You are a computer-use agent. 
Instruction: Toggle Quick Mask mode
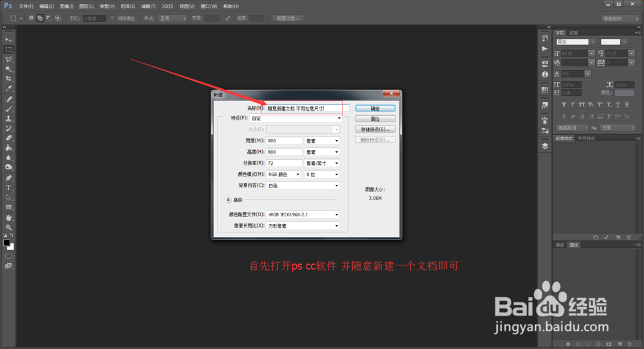click(x=8, y=256)
